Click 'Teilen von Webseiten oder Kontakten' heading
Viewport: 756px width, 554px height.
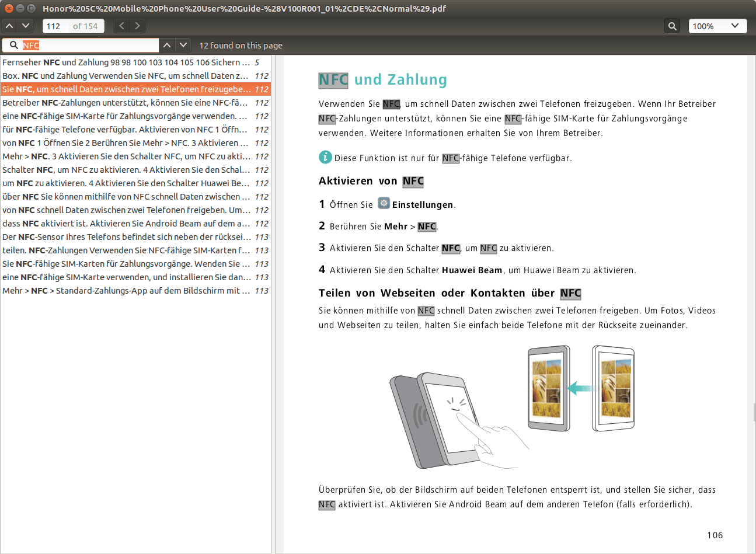click(450, 293)
